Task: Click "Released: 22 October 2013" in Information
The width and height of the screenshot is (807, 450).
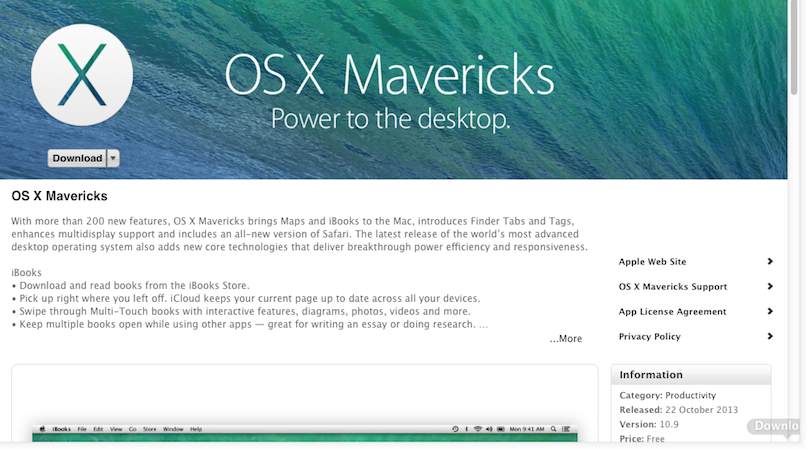Action: [678, 410]
